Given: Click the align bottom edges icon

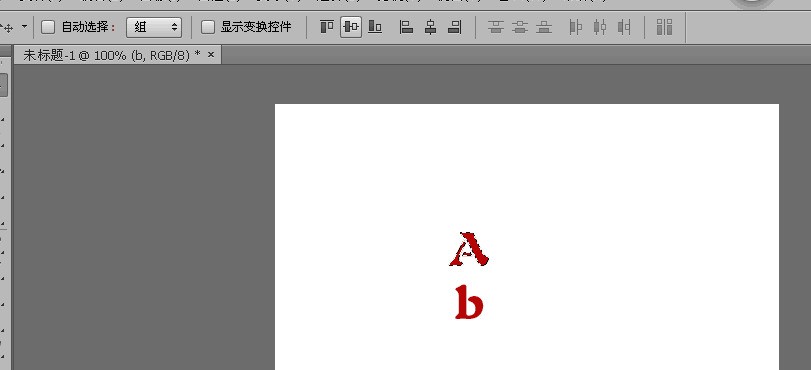Looking at the screenshot, I should point(375,27).
